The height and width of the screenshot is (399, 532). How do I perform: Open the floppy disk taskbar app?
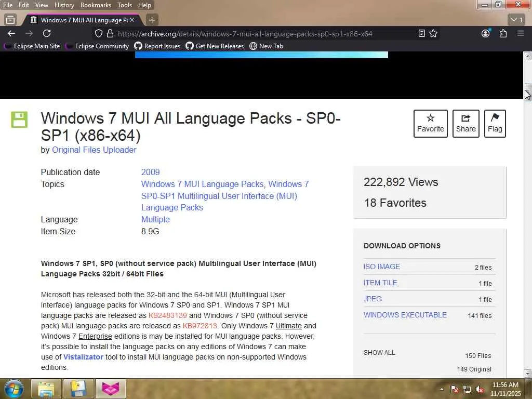[x=78, y=389]
